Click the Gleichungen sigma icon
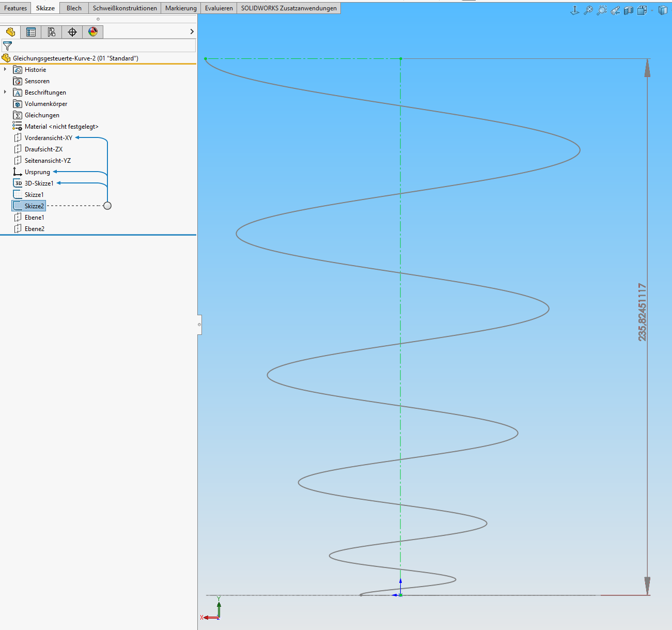 (18, 115)
